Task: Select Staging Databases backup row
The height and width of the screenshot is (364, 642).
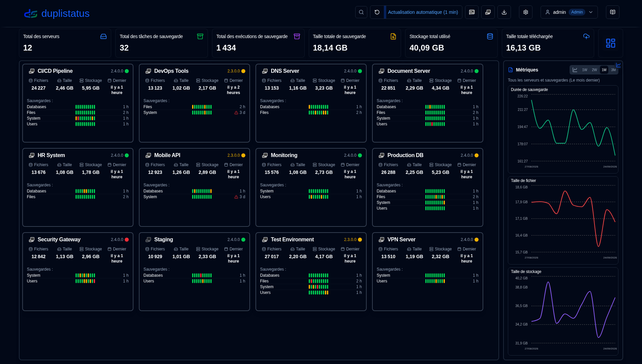Action: [194, 275]
